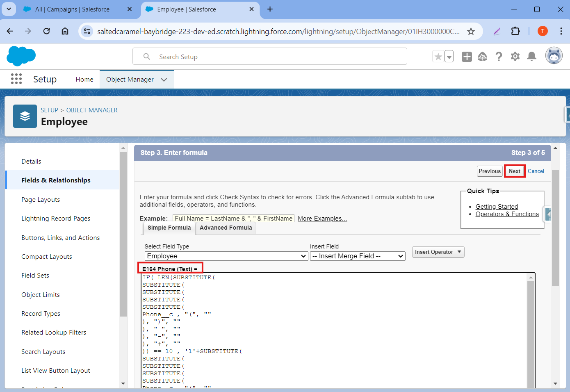Screen dimensions: 570x392
Task: Open the Insert Merge Field dropdown
Action: (358, 256)
